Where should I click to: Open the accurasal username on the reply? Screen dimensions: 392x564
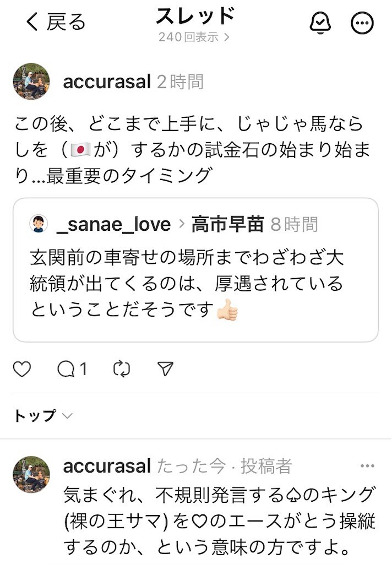tap(107, 466)
